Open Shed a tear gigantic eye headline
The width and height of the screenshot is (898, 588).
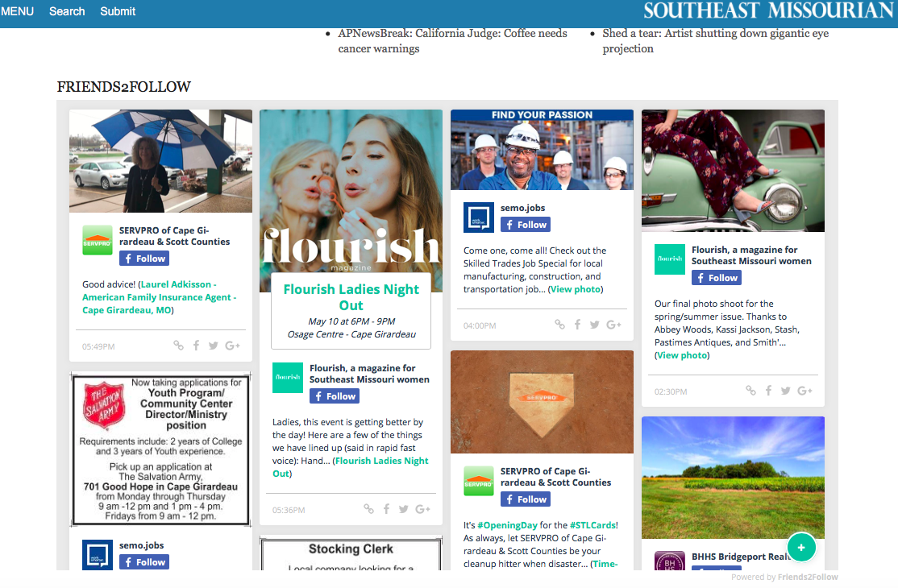point(715,40)
